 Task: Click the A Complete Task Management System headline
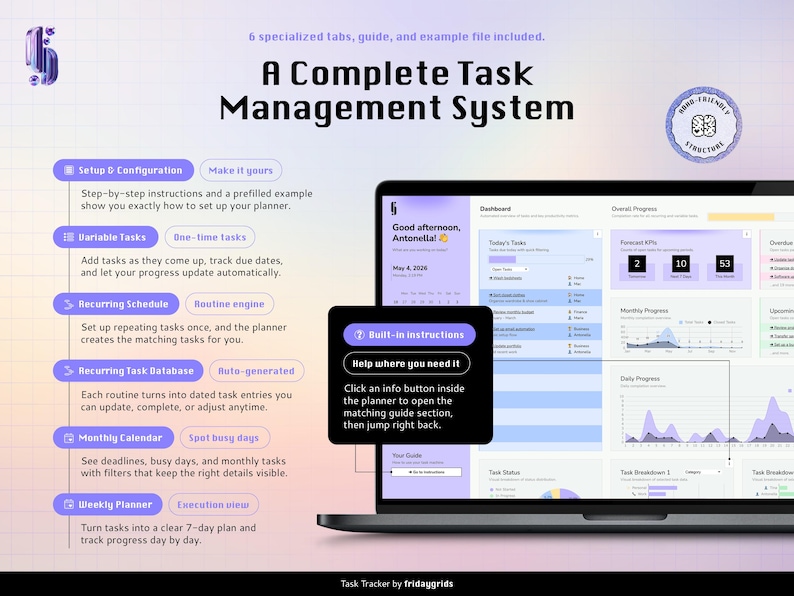pos(398,91)
